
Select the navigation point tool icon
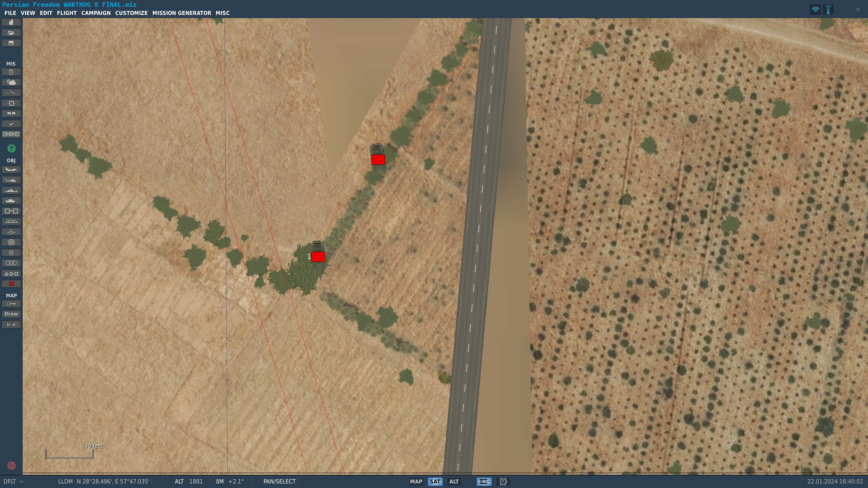[x=11, y=232]
